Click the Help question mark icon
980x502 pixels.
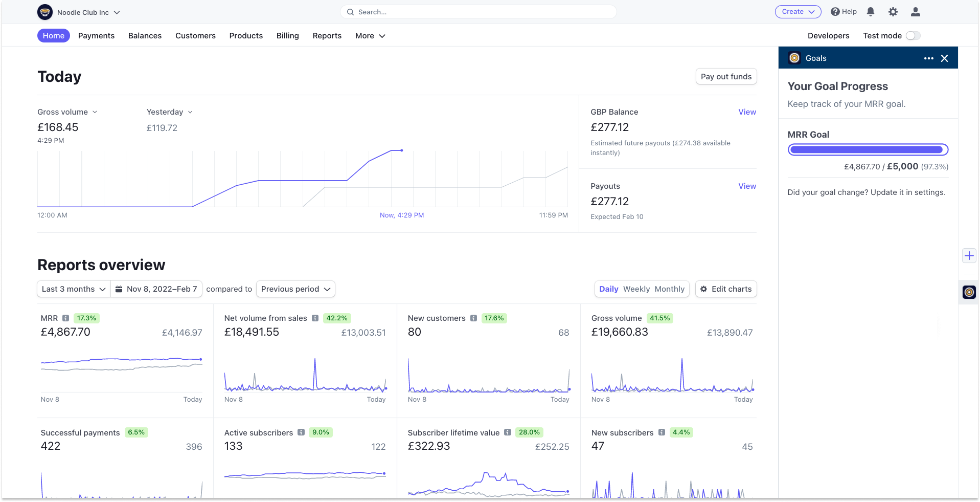click(834, 11)
